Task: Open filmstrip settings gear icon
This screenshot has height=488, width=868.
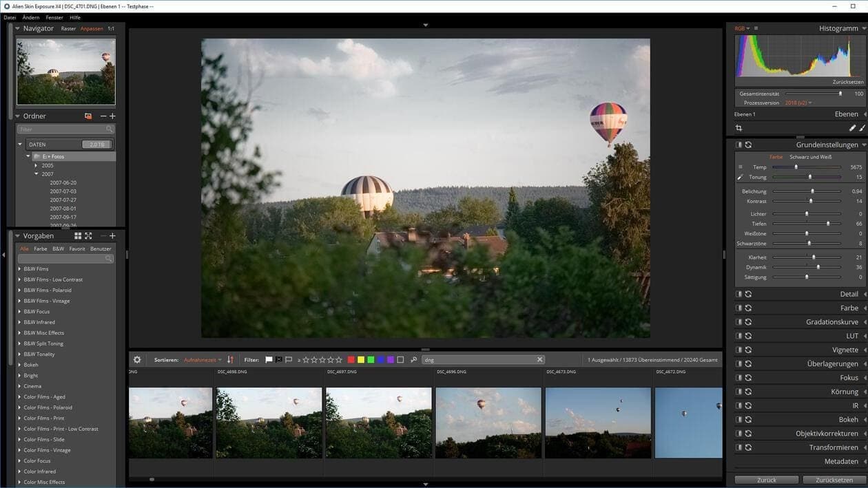Action: pyautogui.click(x=137, y=360)
